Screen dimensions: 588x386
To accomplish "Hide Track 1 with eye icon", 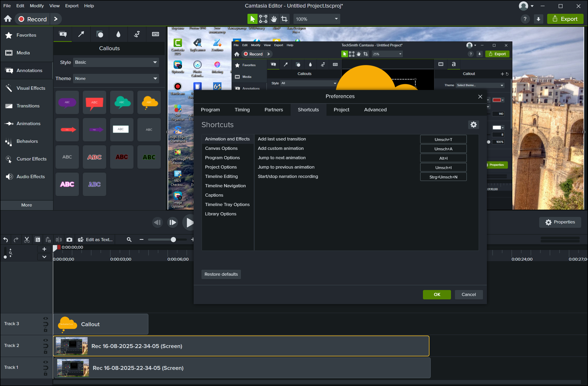I will [45, 362].
